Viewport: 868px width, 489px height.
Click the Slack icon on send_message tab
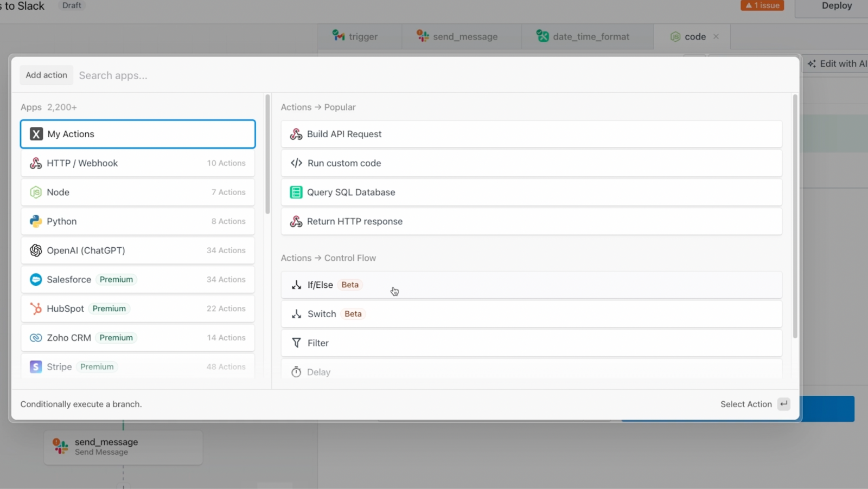(x=423, y=36)
